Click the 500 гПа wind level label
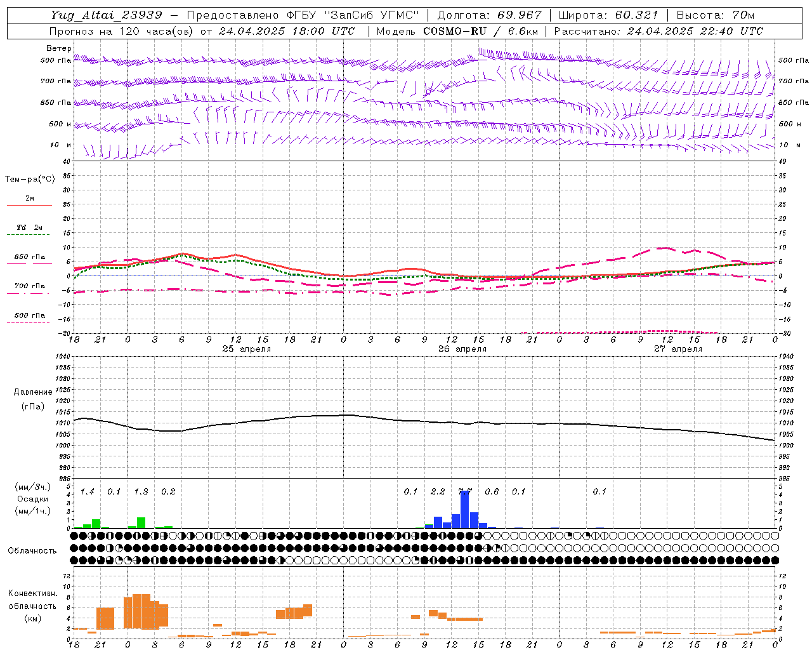Screen dimensions: 812x650 point(56,60)
